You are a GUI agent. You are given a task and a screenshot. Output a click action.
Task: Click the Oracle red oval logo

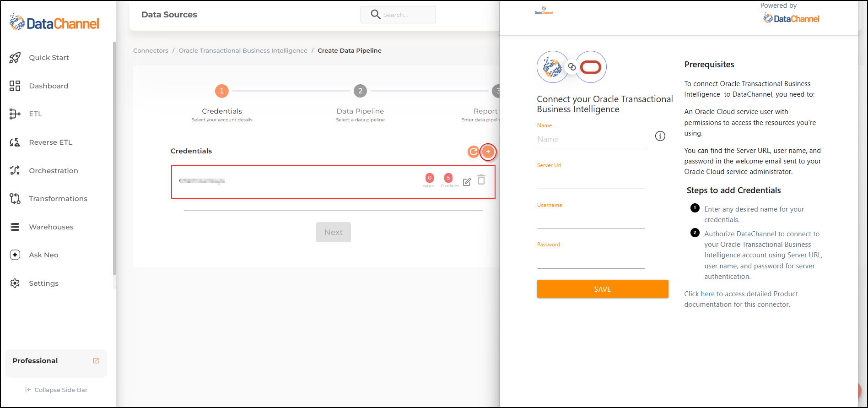(591, 67)
